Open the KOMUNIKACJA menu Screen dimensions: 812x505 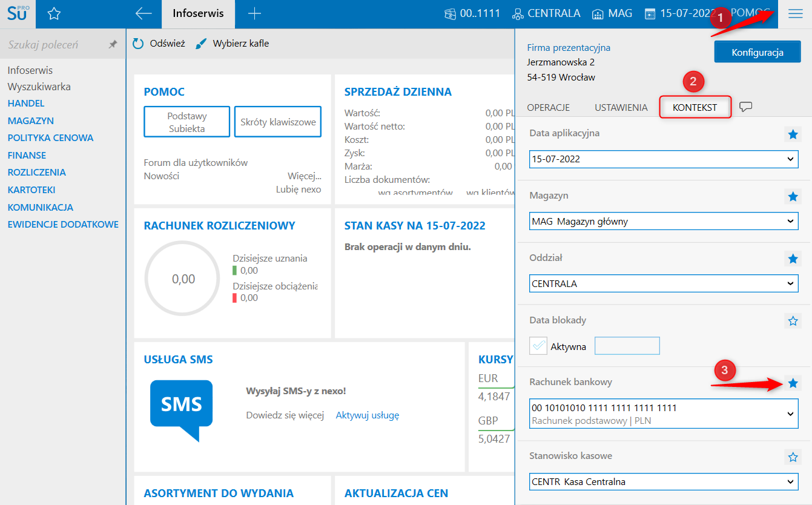[41, 207]
